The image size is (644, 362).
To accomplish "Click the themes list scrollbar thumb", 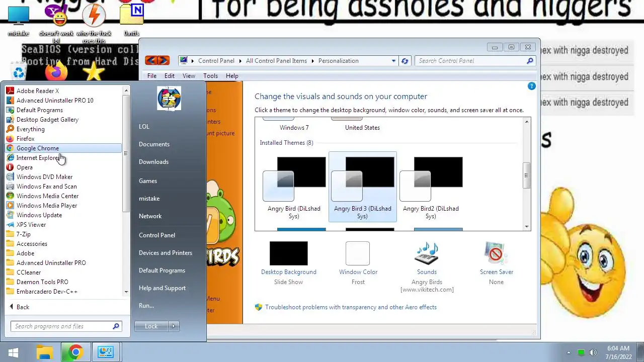I will (x=526, y=175).
